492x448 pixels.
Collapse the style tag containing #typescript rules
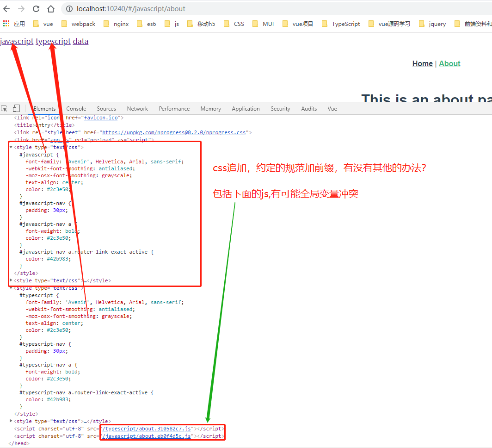click(11, 287)
